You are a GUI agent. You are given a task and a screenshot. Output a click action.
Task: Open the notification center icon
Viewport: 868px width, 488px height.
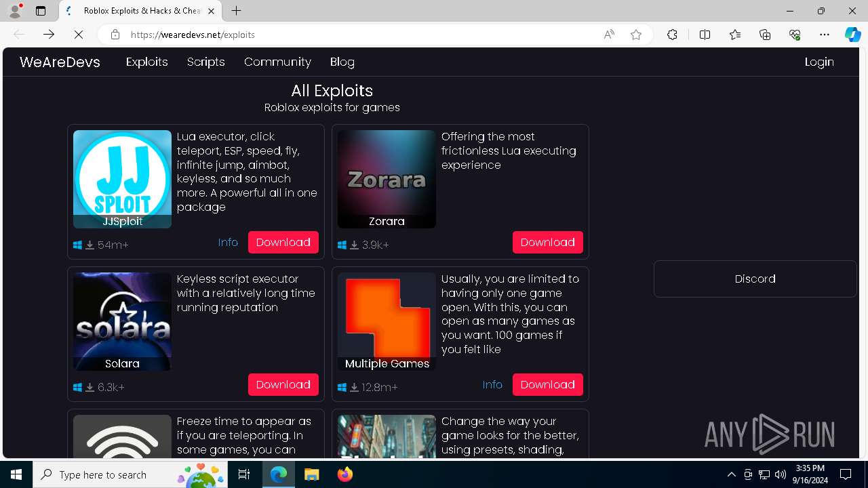pos(846,474)
